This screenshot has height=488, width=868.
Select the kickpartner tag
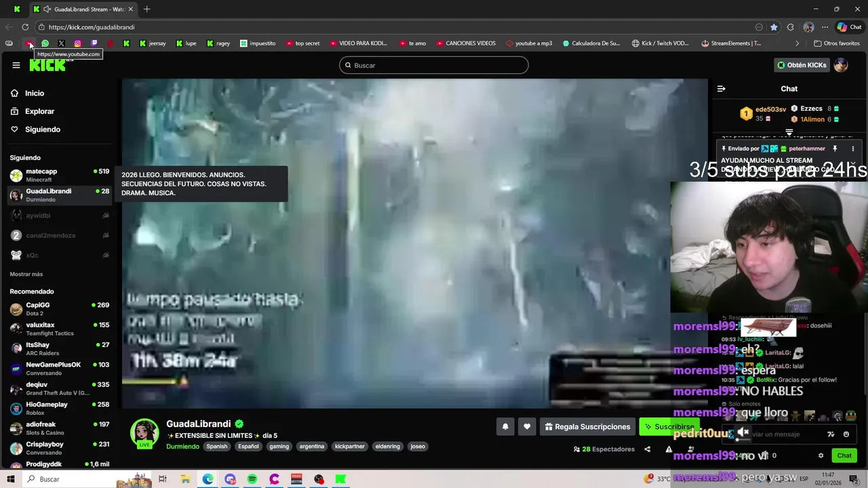(x=350, y=447)
